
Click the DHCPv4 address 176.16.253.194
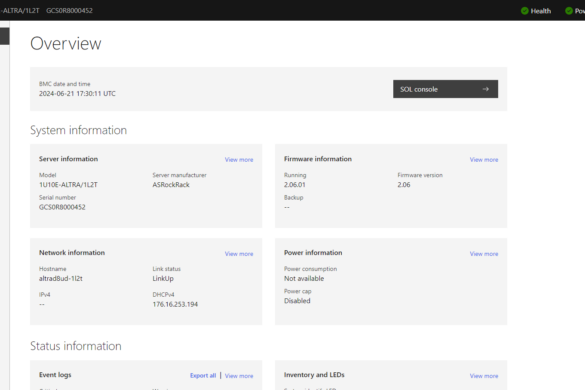[x=175, y=304]
